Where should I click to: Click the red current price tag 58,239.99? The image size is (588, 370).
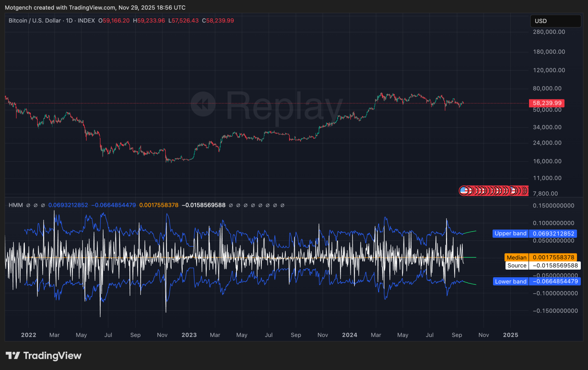click(x=547, y=103)
